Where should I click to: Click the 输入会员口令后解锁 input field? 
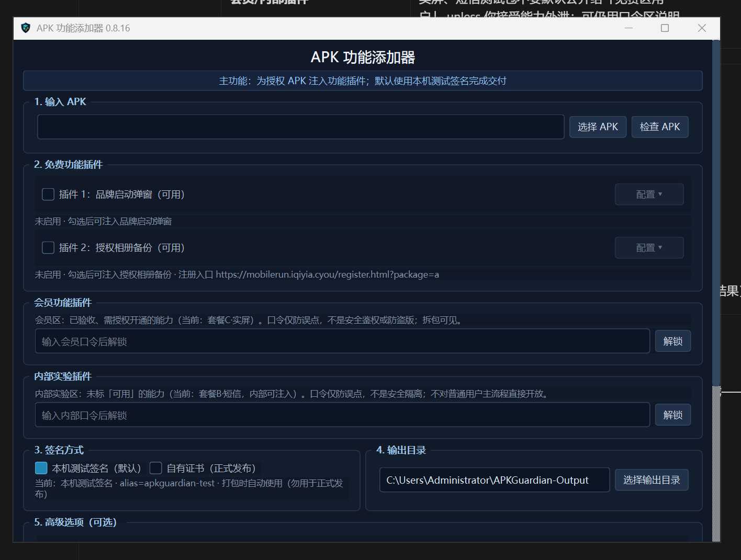342,341
